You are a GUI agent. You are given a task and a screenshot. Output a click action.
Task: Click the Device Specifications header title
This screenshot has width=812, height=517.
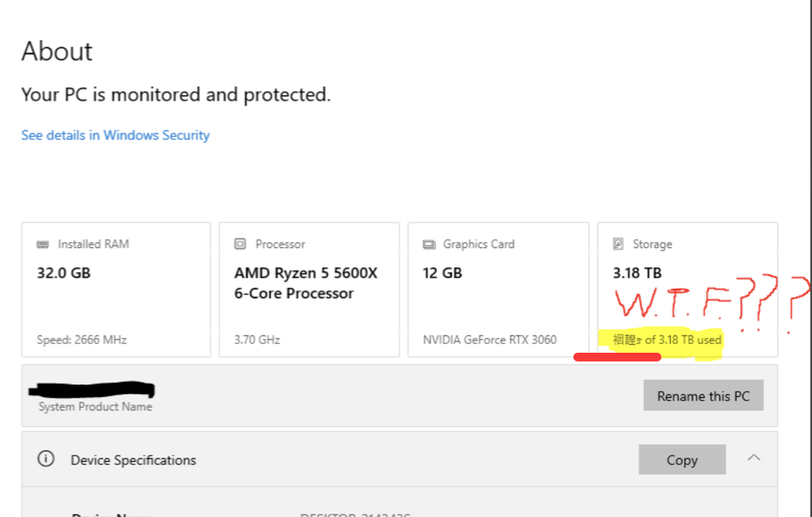[x=133, y=460]
